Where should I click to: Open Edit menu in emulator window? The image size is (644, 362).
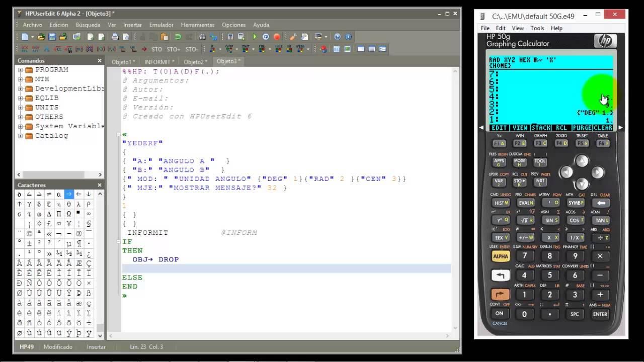click(501, 28)
